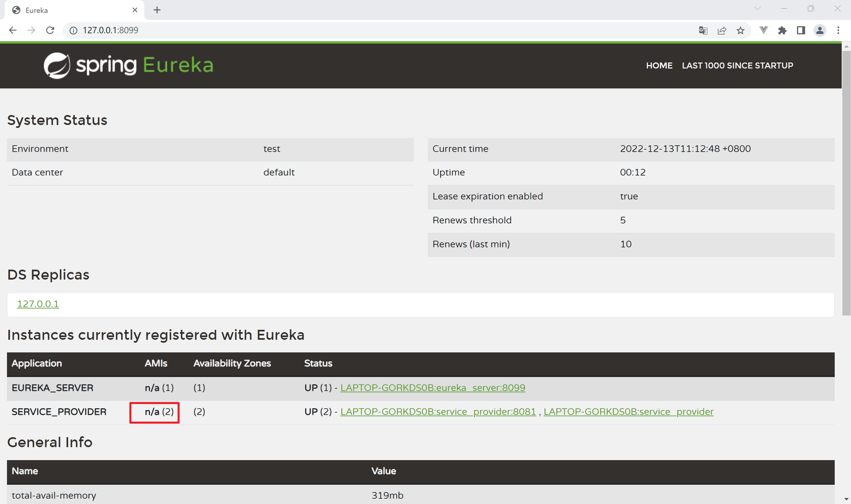Screen dimensions: 851x504
Task: Open the second service_provider instance link
Action: pyautogui.click(x=629, y=412)
